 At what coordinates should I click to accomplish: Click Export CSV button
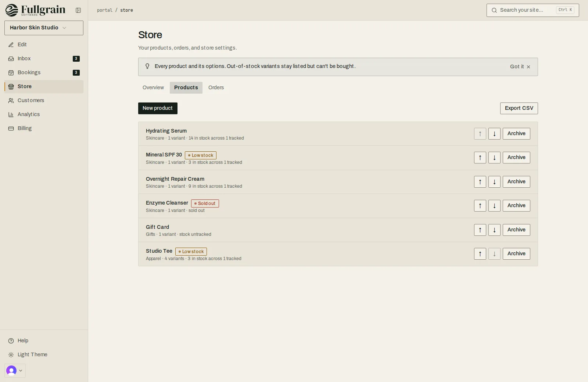[x=519, y=108]
